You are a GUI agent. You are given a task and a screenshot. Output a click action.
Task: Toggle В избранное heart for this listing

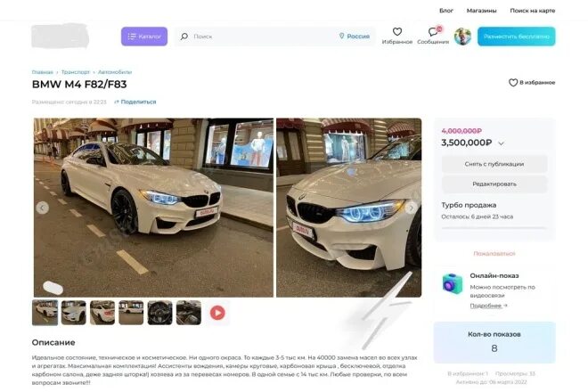coord(513,83)
